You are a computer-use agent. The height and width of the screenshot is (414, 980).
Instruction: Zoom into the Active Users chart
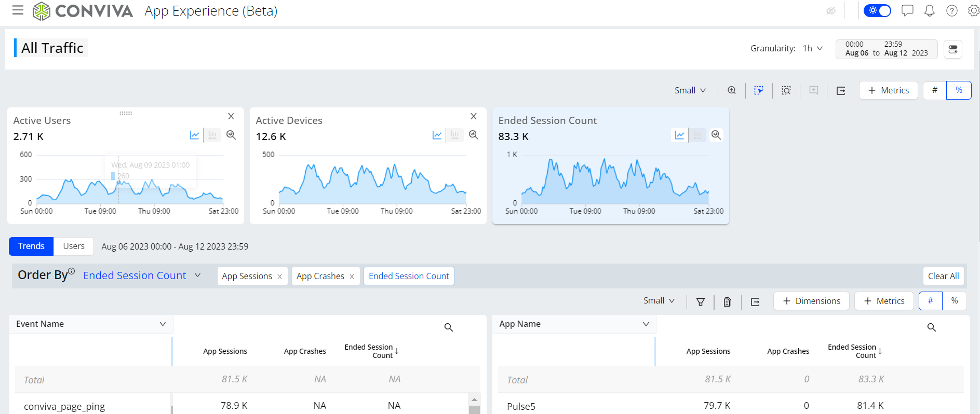click(231, 135)
